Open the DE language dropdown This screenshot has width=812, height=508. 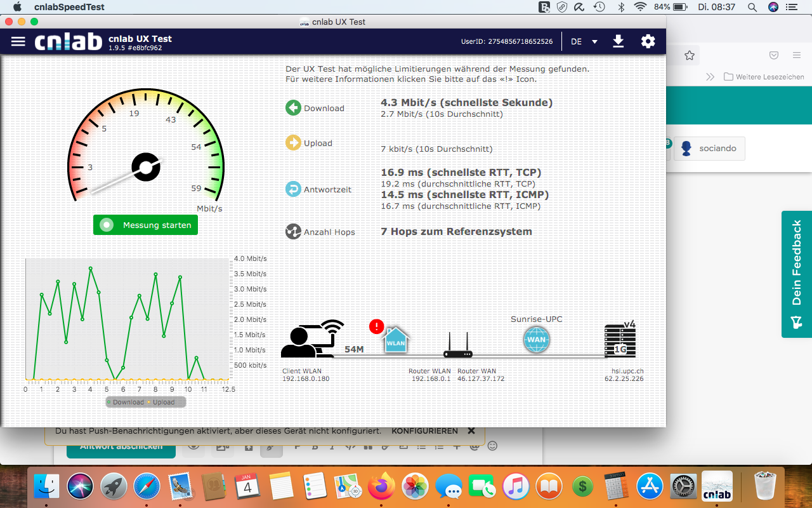(x=584, y=42)
